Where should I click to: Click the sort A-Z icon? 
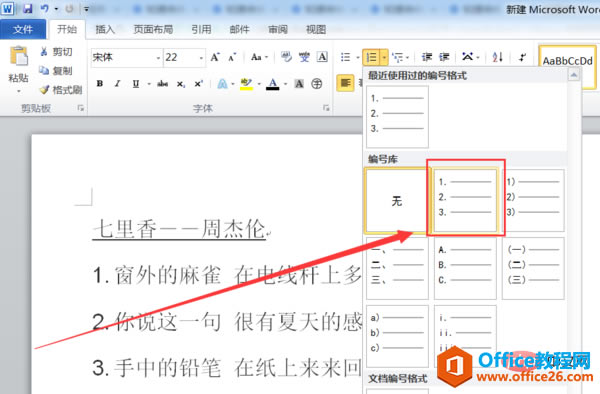tap(497, 57)
